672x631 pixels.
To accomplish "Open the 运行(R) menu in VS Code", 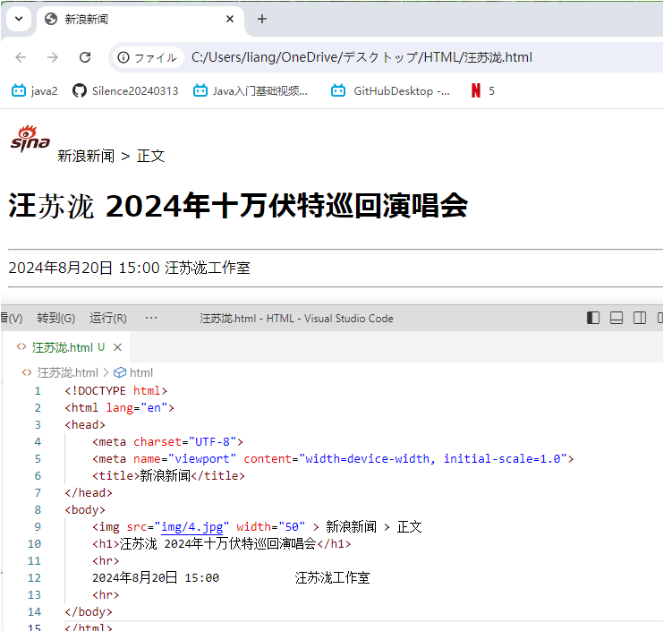I will click(108, 318).
